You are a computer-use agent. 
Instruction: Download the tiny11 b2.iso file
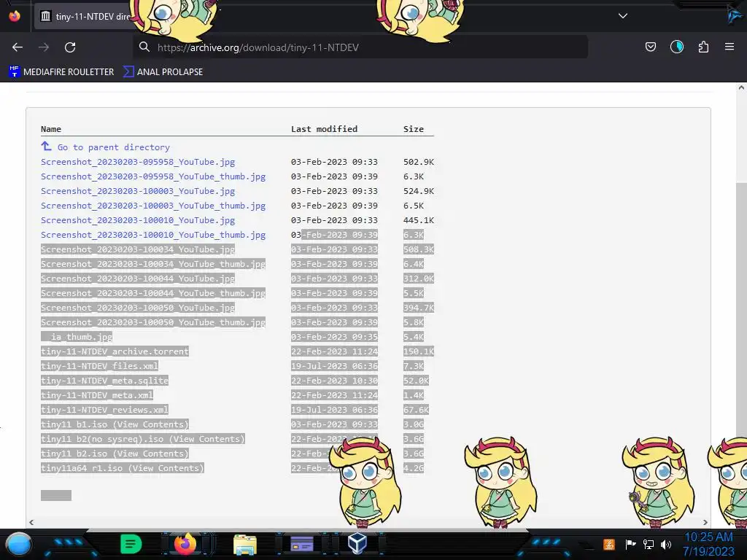tap(74, 454)
